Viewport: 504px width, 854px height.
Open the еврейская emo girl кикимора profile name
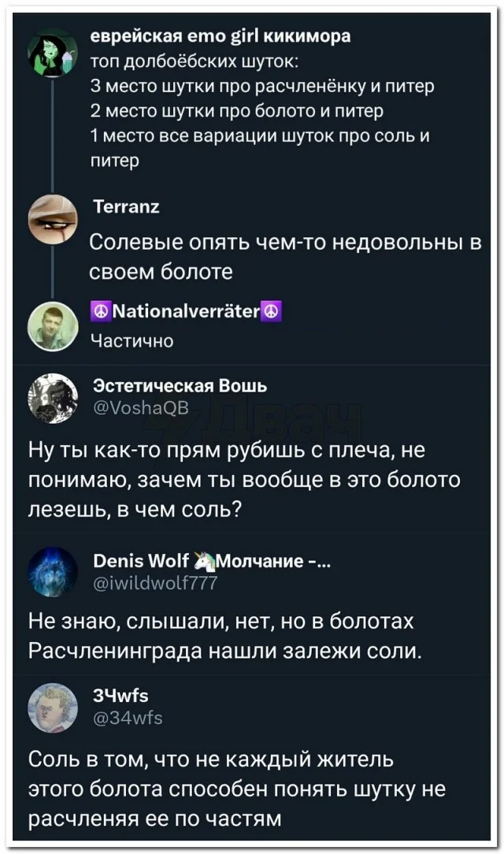point(221,35)
